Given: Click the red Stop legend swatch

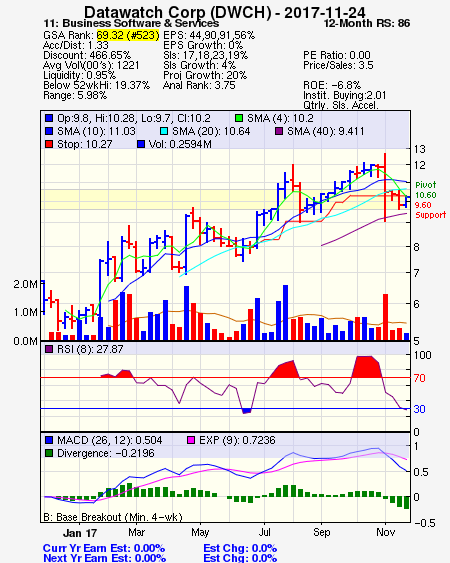Looking at the screenshot, I should pos(49,144).
